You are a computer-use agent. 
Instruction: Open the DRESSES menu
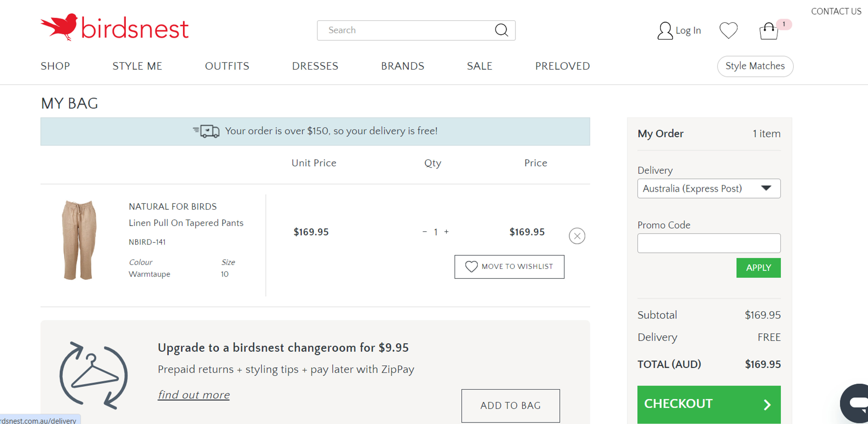[x=315, y=66]
